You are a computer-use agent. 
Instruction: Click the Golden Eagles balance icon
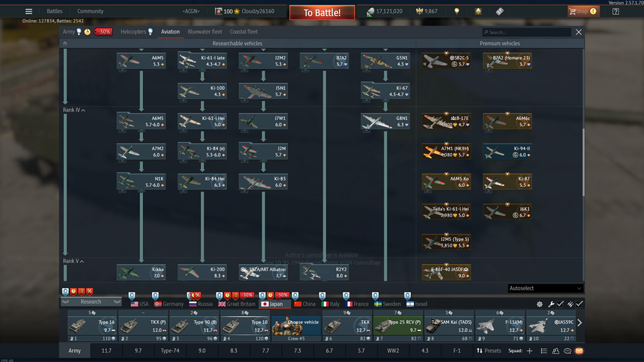(419, 12)
